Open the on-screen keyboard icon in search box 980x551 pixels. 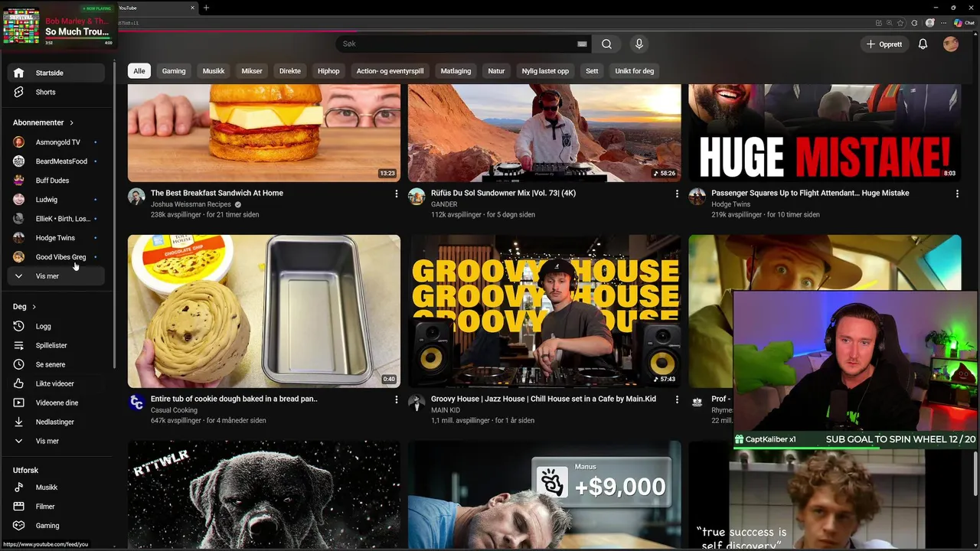coord(582,44)
